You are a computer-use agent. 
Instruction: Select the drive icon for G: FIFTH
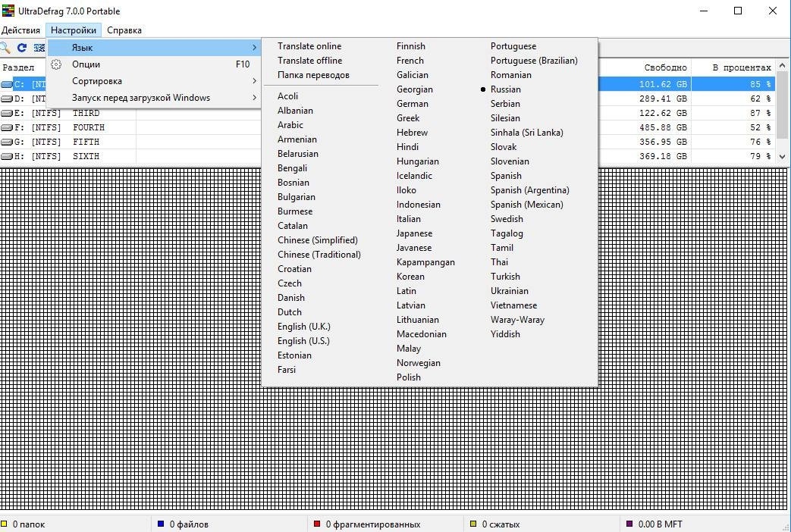click(7, 142)
